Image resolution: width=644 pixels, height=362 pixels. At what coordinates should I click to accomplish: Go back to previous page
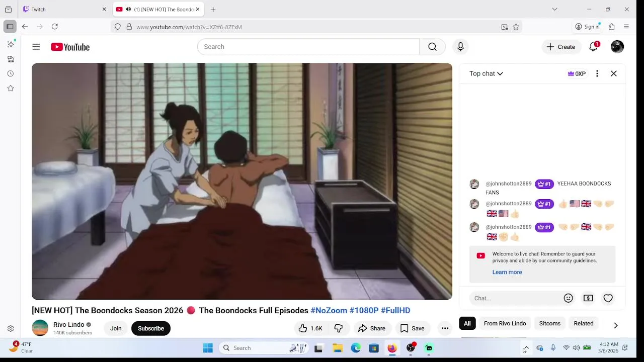[25, 27]
